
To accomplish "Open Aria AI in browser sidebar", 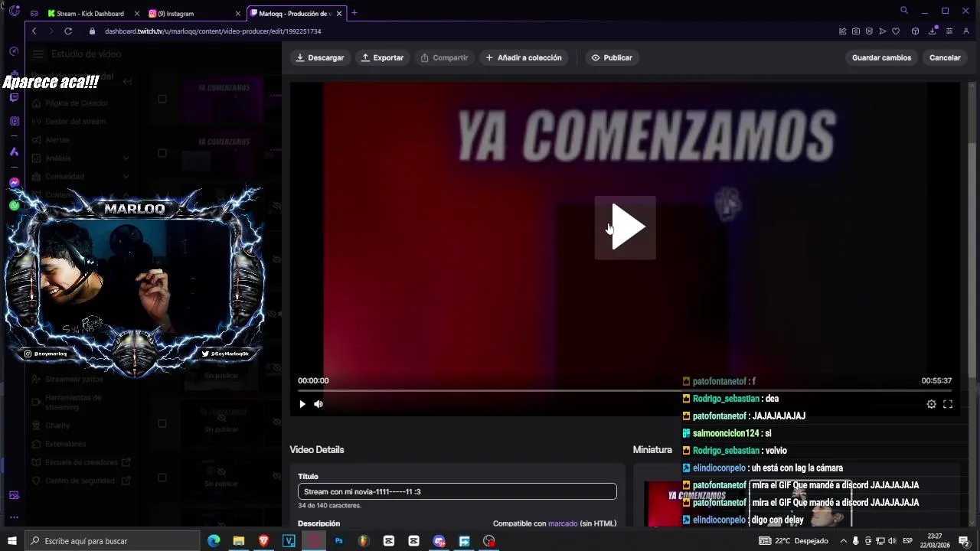I will (x=14, y=152).
